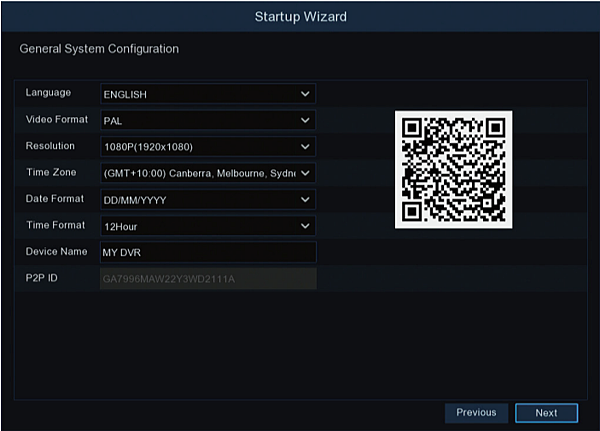
Task: Open the Language dropdown showing ENGLISH
Action: click(x=208, y=94)
